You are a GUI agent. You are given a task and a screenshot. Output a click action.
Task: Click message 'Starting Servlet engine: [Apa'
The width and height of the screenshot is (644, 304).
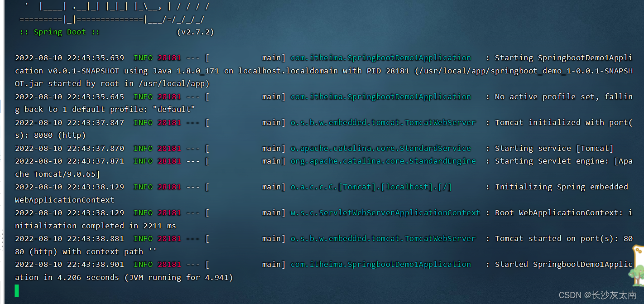point(564,161)
